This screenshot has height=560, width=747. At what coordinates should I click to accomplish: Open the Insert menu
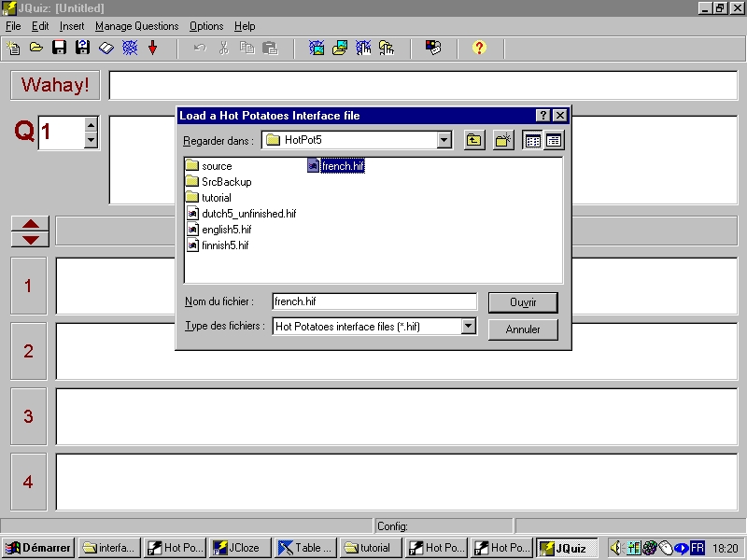coord(72,26)
